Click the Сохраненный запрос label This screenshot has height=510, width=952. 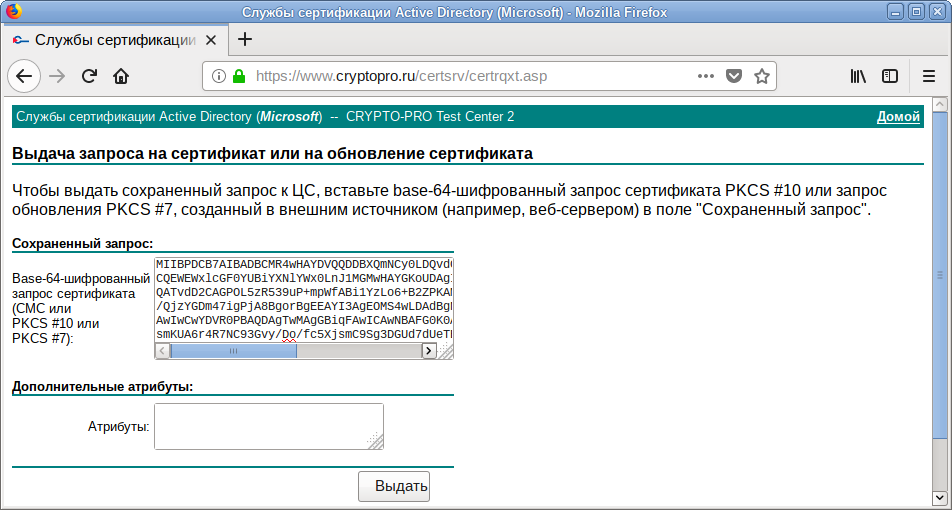[x=82, y=244]
